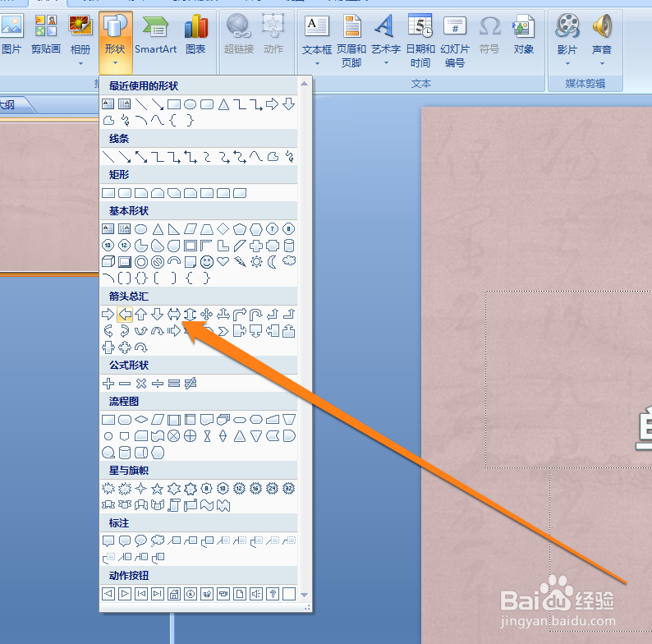This screenshot has height=644, width=652.
Task: Select the Sound action button in 动作按钮
Action: click(256, 594)
